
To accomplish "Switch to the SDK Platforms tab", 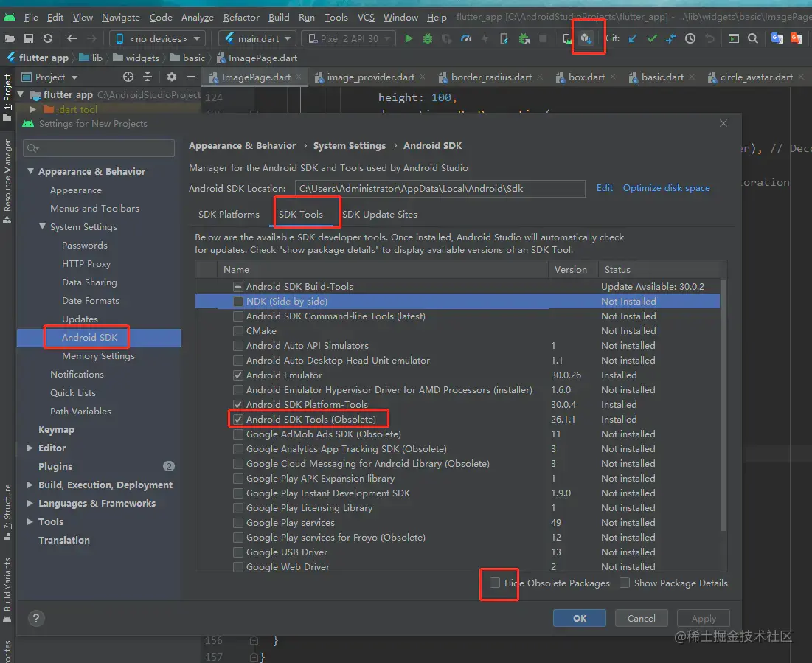I will [x=229, y=215].
